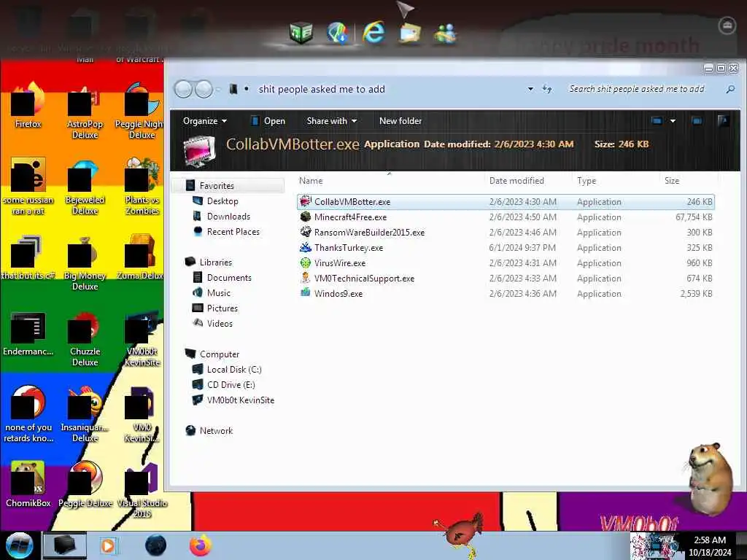Open the Organize dropdown menu
This screenshot has height=560, width=747.
coord(205,121)
